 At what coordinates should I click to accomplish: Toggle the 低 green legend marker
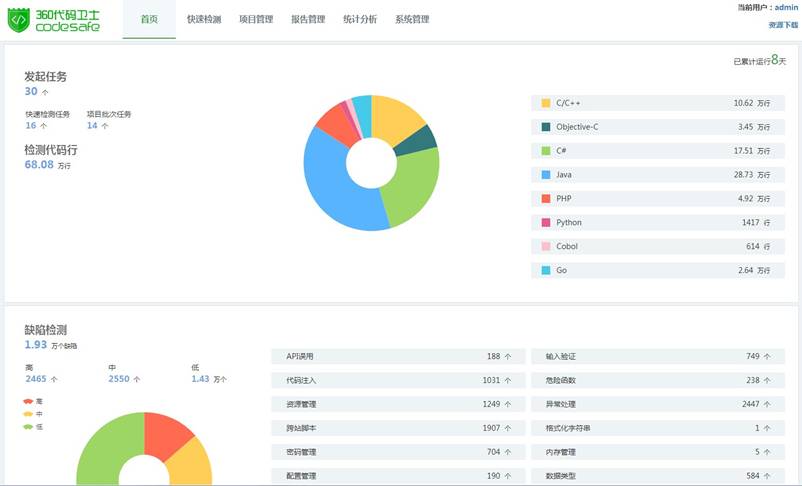tap(28, 427)
